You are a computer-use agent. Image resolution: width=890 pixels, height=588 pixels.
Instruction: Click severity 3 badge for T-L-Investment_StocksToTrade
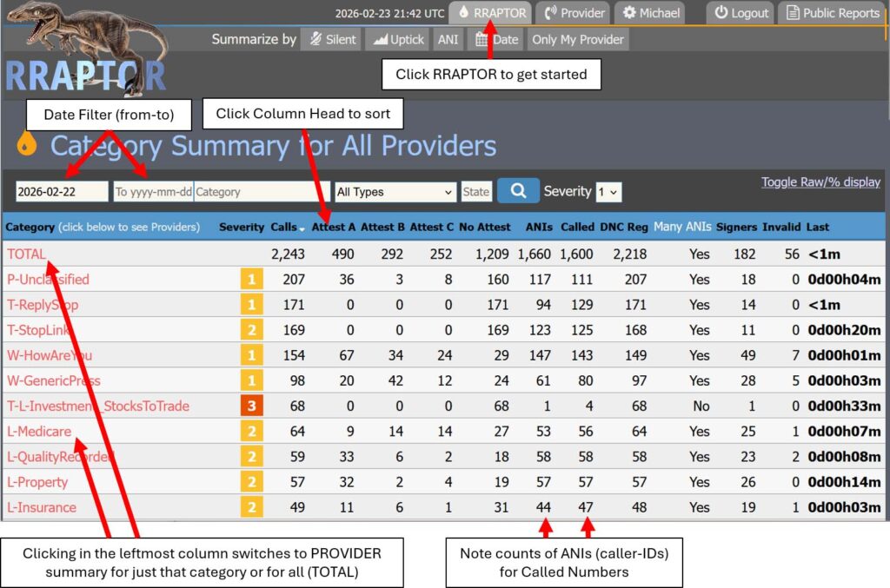tap(252, 406)
